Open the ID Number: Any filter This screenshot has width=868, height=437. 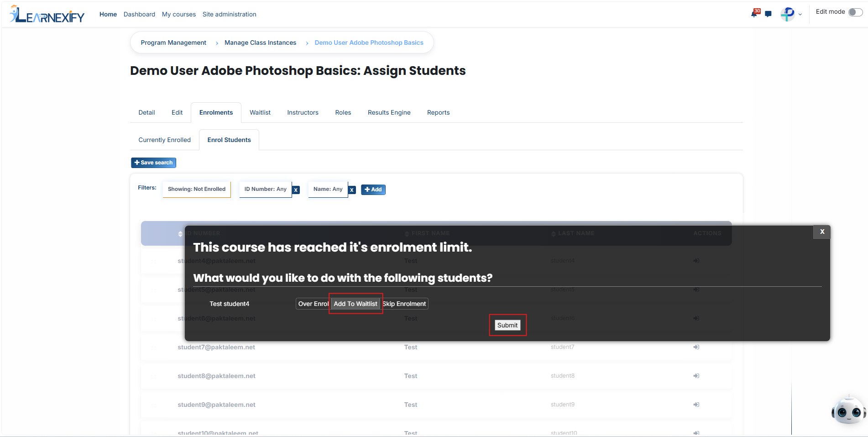click(x=266, y=189)
